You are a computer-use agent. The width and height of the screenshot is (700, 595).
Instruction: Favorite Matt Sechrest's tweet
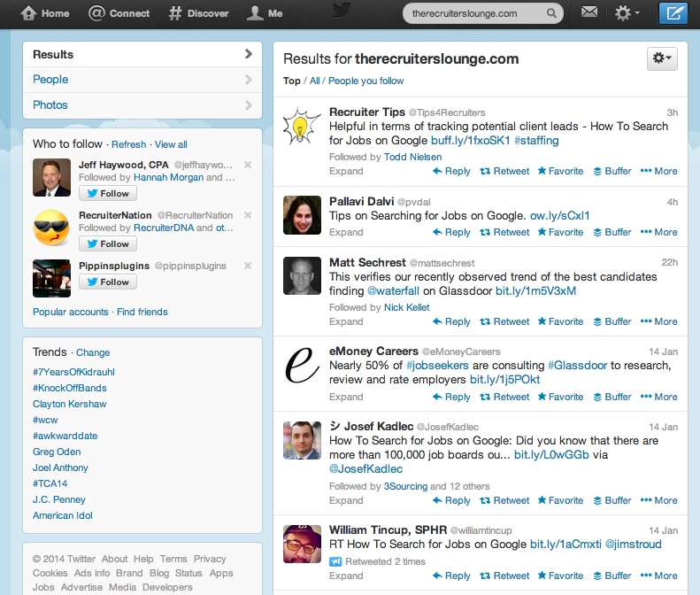click(560, 321)
